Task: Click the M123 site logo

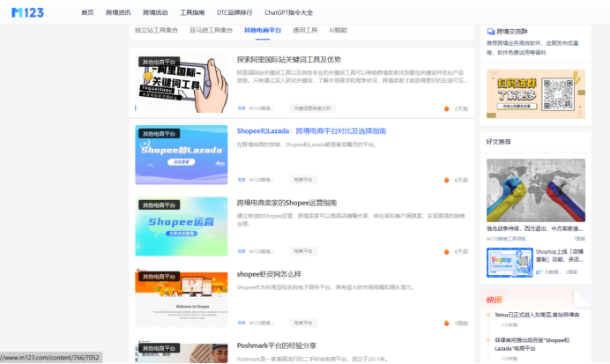Action: (x=27, y=12)
